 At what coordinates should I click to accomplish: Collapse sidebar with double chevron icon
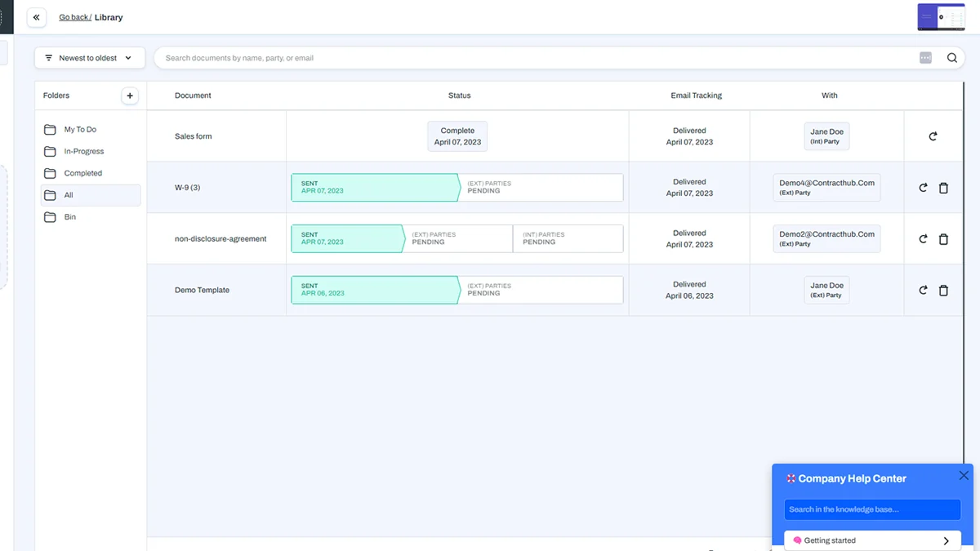click(36, 17)
